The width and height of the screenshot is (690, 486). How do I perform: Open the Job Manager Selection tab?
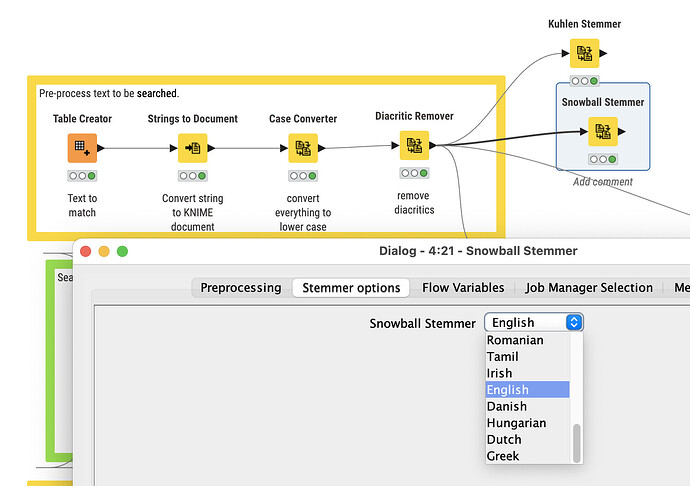click(589, 287)
